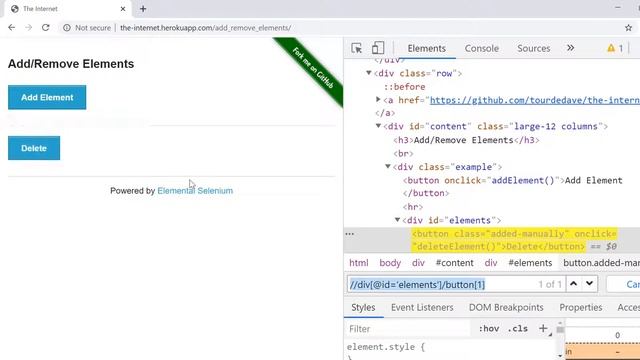
Task: Collapse the div id content node
Action: tap(378, 126)
